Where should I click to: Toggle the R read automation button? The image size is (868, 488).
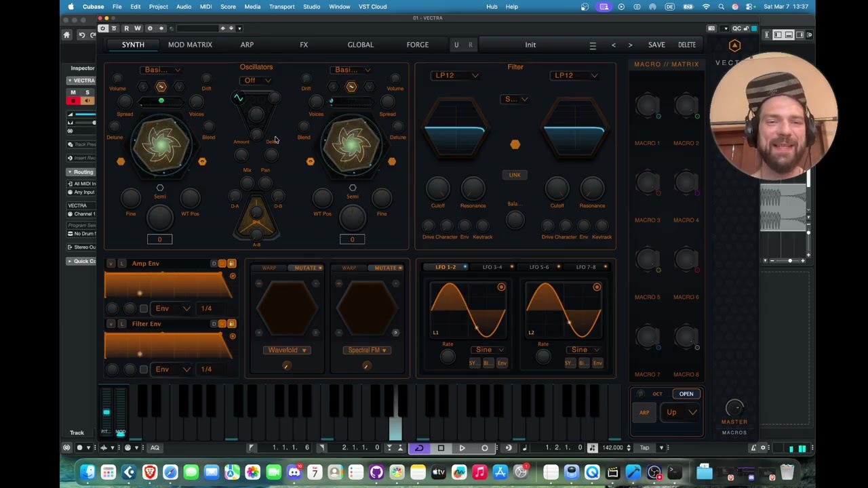(x=126, y=28)
